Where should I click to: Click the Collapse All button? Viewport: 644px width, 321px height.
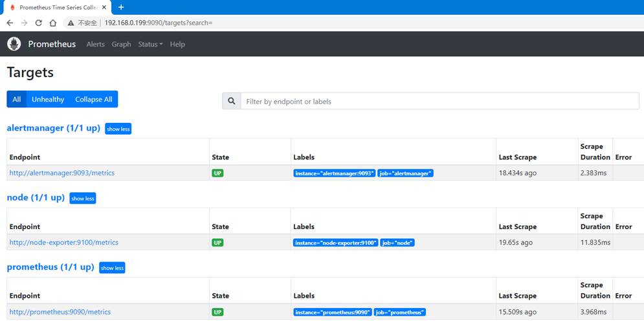pyautogui.click(x=94, y=99)
